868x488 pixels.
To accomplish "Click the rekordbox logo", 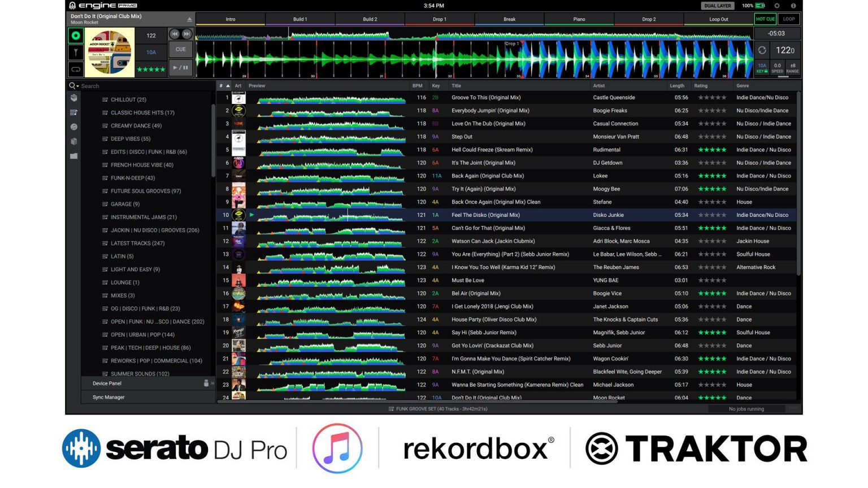I will click(479, 448).
